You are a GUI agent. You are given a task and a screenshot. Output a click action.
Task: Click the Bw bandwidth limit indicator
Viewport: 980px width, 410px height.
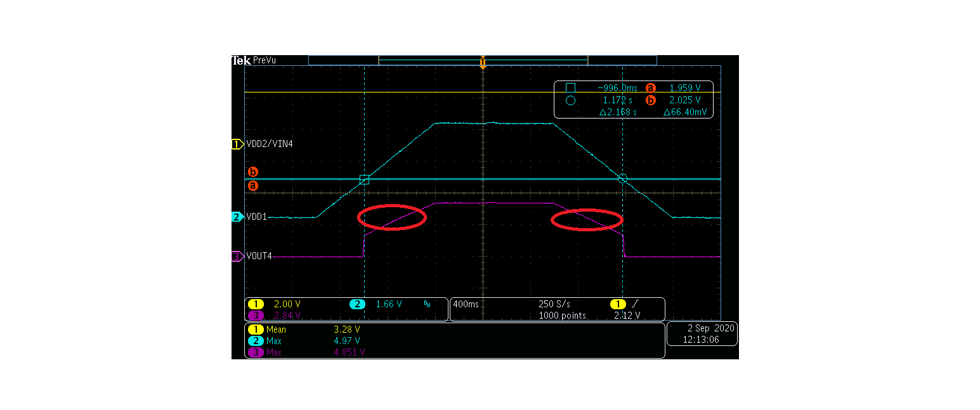427,305
